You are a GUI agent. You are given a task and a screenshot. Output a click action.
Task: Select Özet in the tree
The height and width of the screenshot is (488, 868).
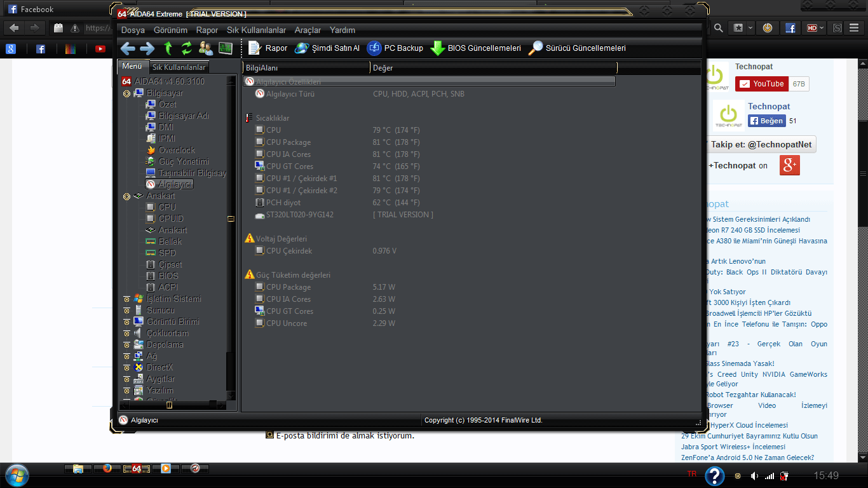(x=168, y=104)
